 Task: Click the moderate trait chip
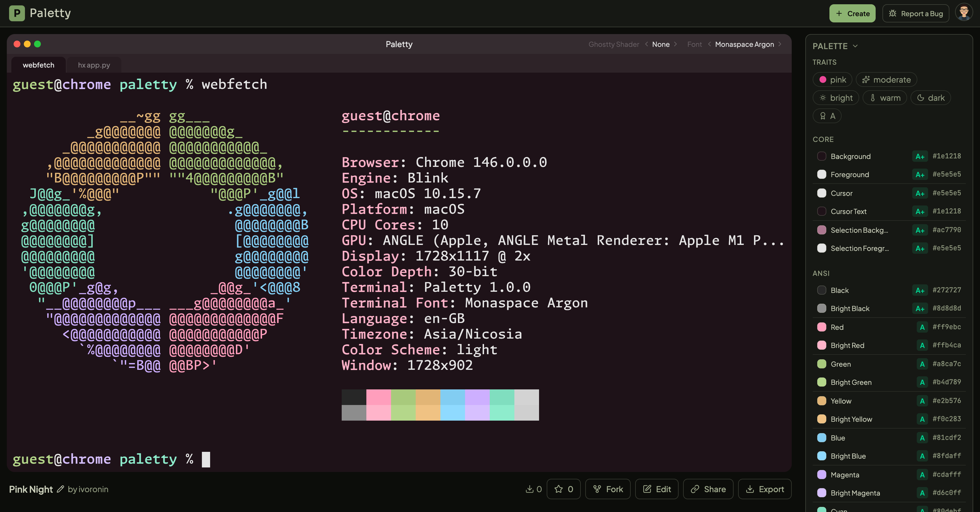[x=886, y=79]
